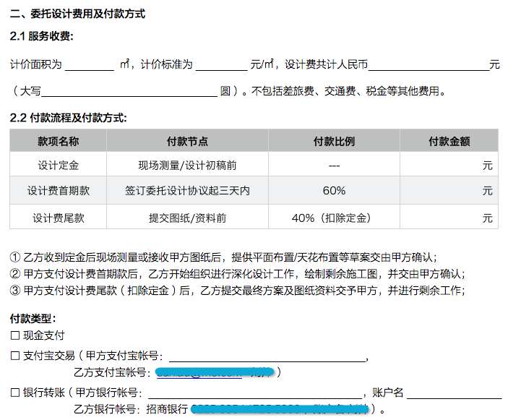Click the 签订委托设计协议起三天内 cell
This screenshot has height=420, width=521.
[x=187, y=190]
